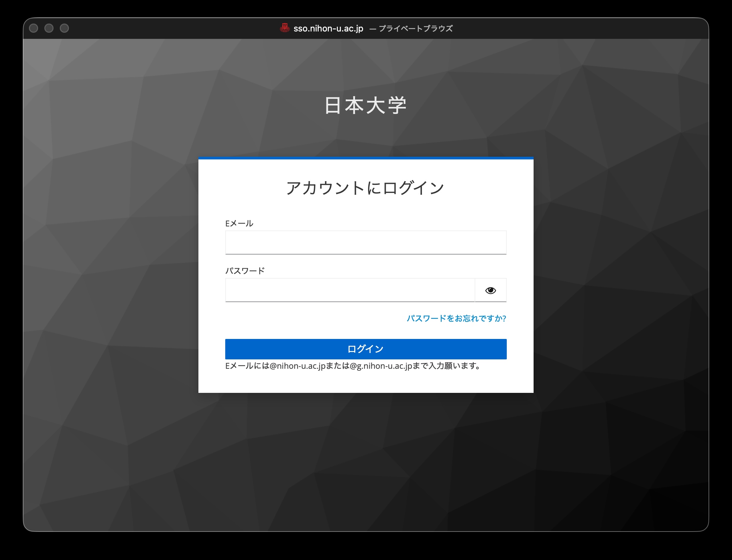Screen dimensions: 732x560
Task: Click the @g.nihon-u.ac.jp text in the hint
Action: [x=381, y=366]
